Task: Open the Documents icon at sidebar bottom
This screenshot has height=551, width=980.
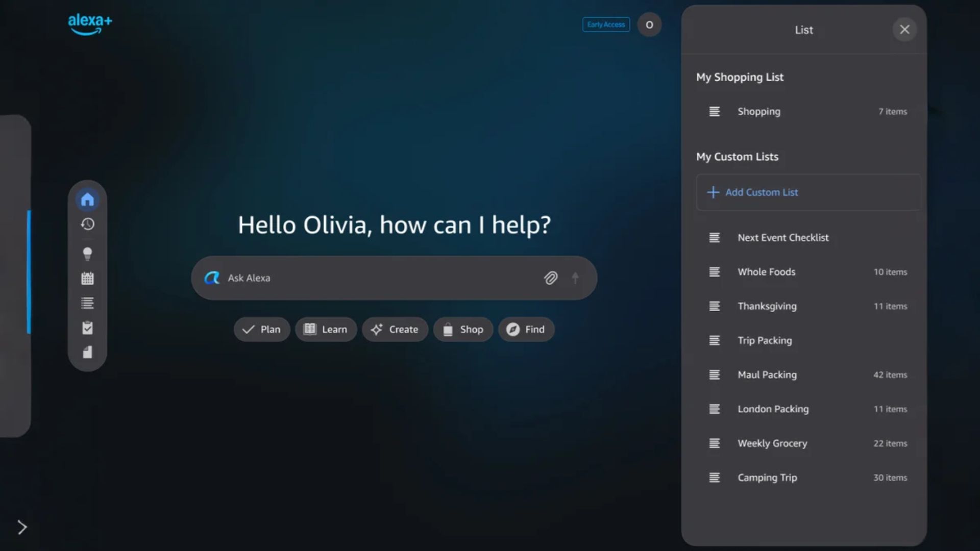Action: (87, 353)
